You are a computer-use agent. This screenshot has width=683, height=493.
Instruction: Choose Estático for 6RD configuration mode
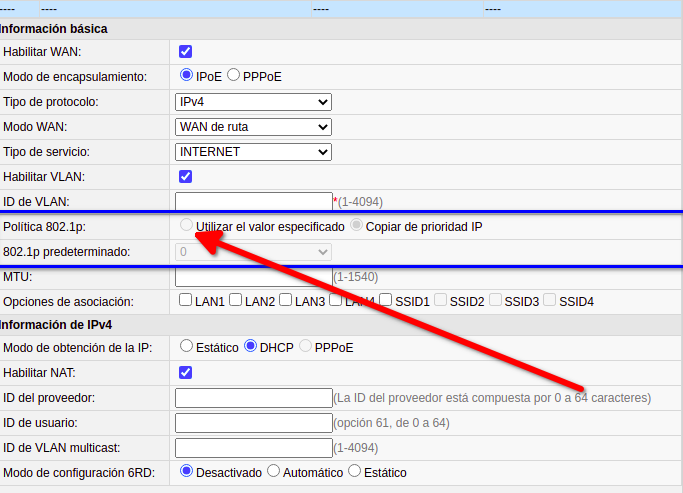pyautogui.click(x=354, y=472)
